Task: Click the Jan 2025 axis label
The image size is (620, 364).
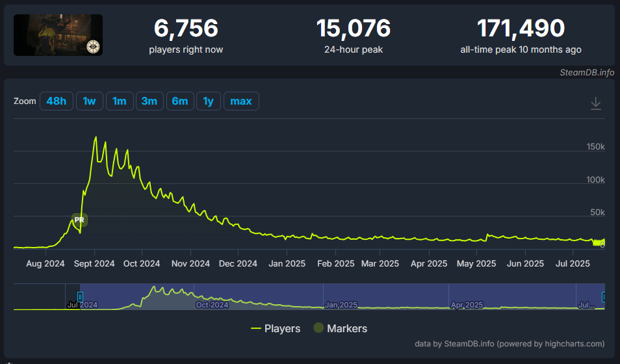Action: click(x=287, y=263)
